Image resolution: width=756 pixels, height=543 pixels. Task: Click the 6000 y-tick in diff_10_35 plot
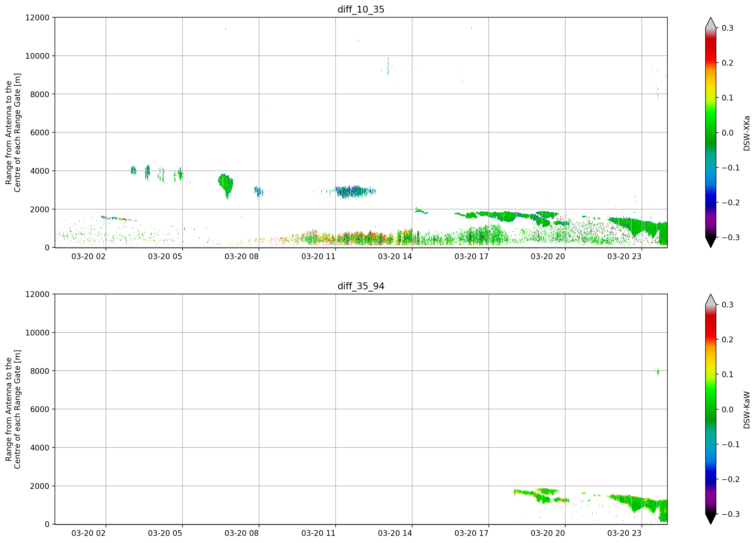[40, 133]
